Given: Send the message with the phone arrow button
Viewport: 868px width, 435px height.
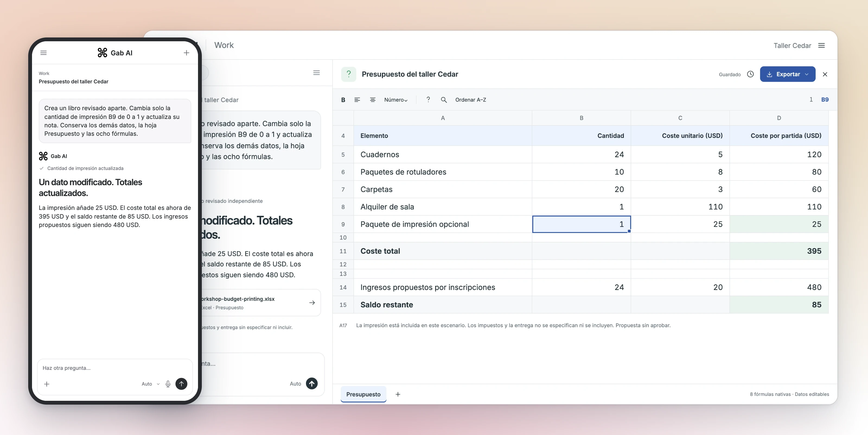Looking at the screenshot, I should click(181, 384).
